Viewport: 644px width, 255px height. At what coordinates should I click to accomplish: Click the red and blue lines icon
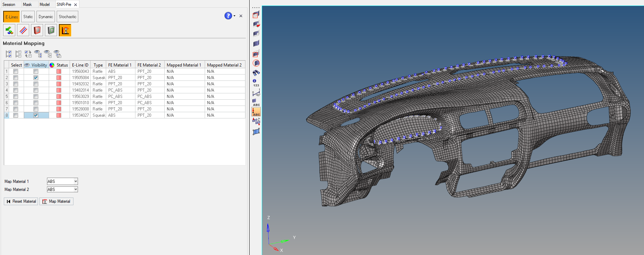click(x=23, y=30)
